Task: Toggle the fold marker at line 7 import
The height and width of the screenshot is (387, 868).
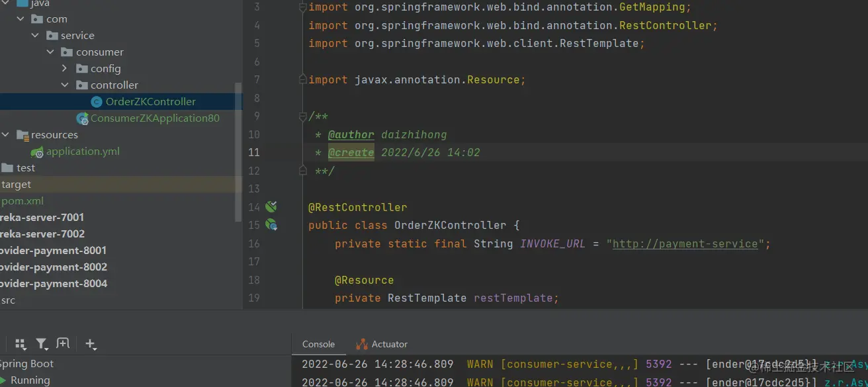Action: tap(303, 80)
